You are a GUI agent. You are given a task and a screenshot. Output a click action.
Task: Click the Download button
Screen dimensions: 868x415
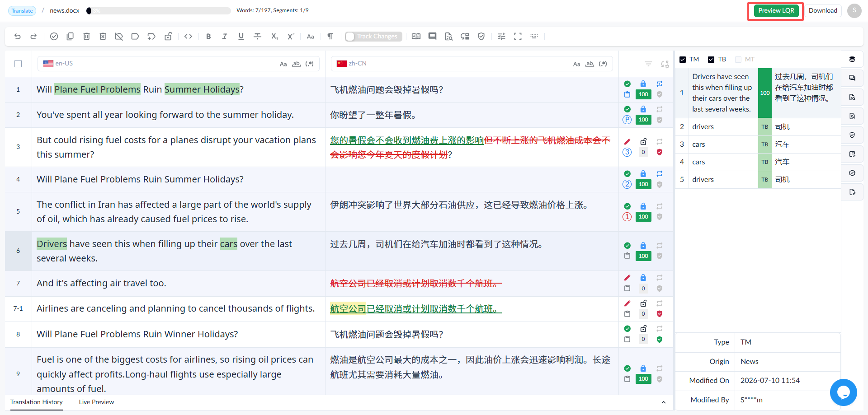click(x=823, y=11)
